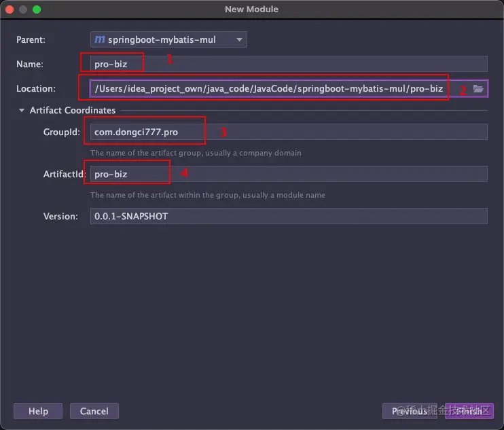Click the 'usually a company domain' hint text
The image size is (504, 430).
click(x=253, y=153)
